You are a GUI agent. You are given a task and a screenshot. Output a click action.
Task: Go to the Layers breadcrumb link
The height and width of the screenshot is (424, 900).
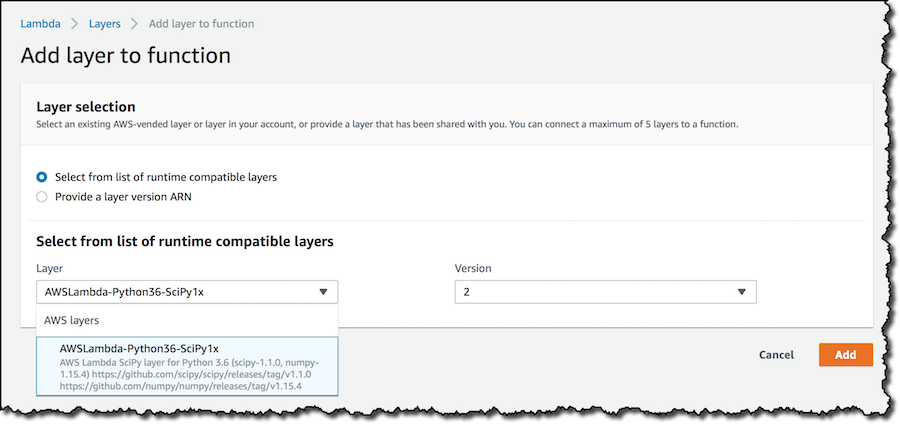click(104, 24)
